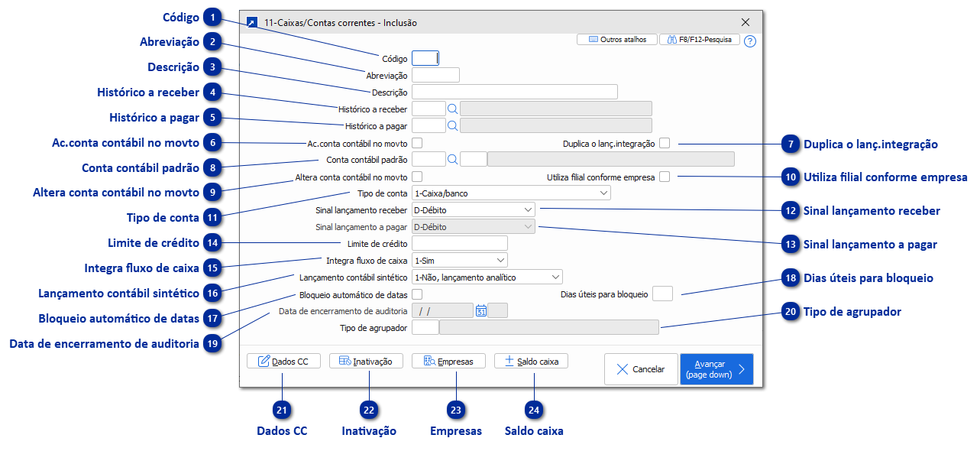Click the Descrição text field
The image size is (980, 451).
514,92
